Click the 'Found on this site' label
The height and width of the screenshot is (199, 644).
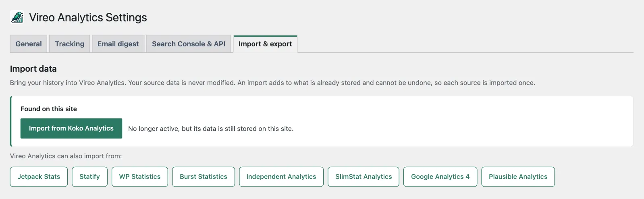pyautogui.click(x=49, y=109)
